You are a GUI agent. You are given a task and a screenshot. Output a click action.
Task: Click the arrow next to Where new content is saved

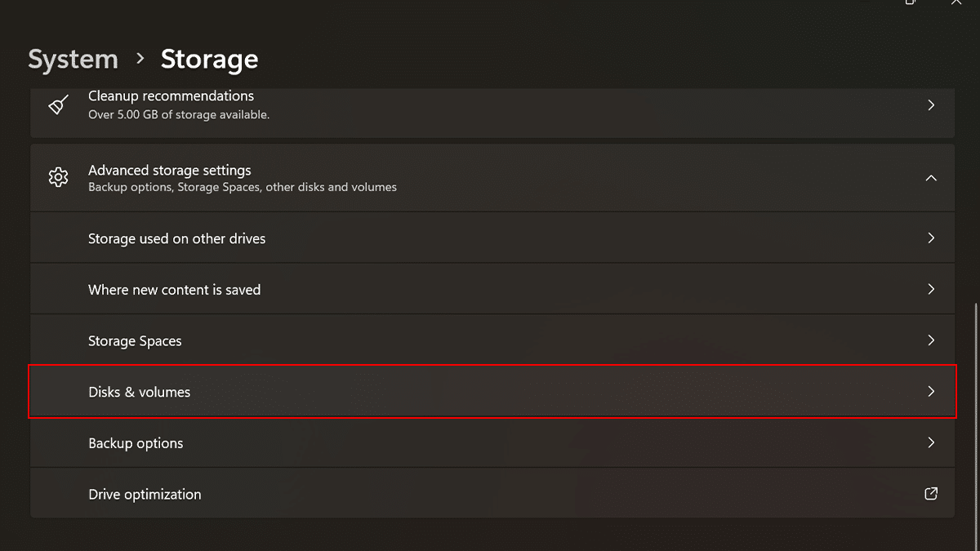coord(931,289)
